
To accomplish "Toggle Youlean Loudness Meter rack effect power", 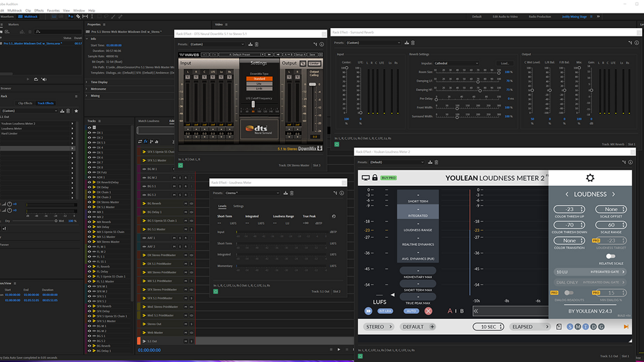I will (x=360, y=356).
